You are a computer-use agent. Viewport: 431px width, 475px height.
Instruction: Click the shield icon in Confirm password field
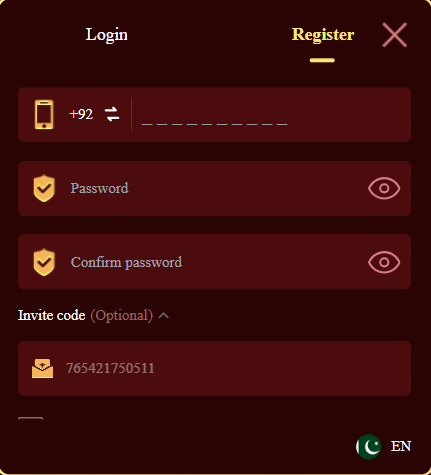tap(44, 262)
